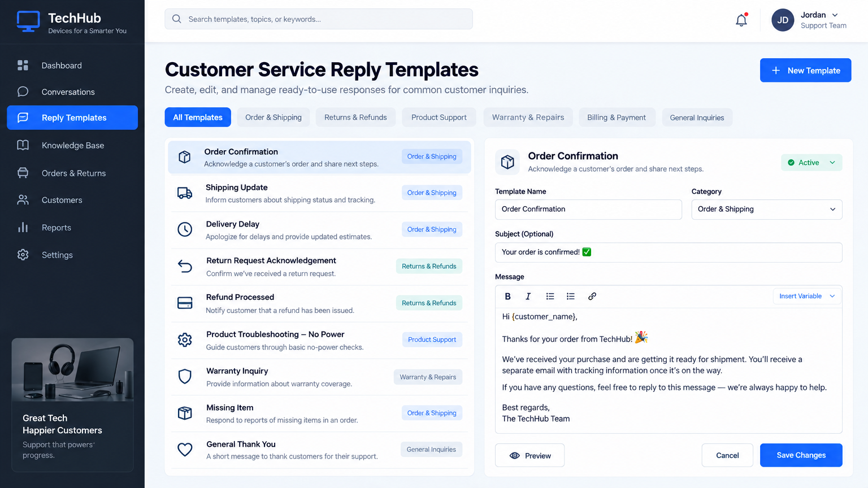Open the Category dropdown showing Order & Shipping

(x=767, y=210)
